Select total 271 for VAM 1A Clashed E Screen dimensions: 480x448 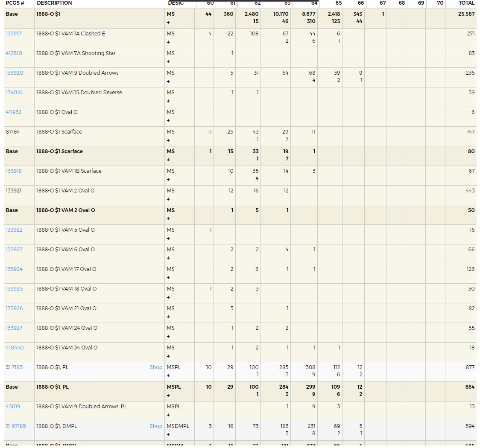(471, 34)
